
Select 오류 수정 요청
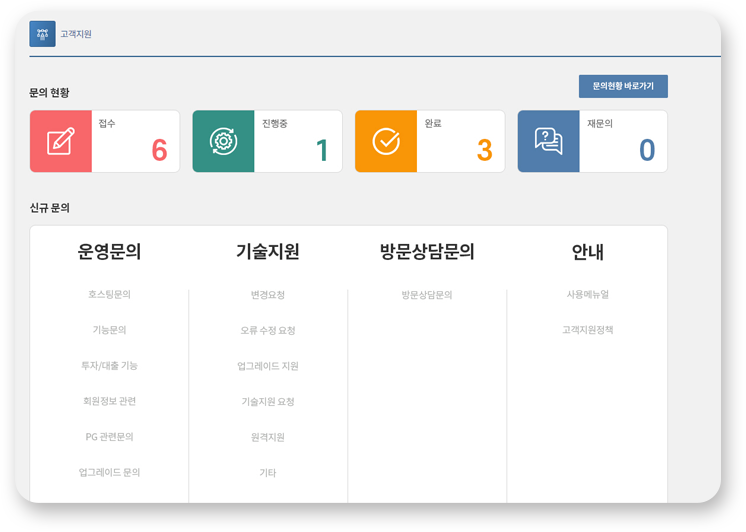coord(268,331)
